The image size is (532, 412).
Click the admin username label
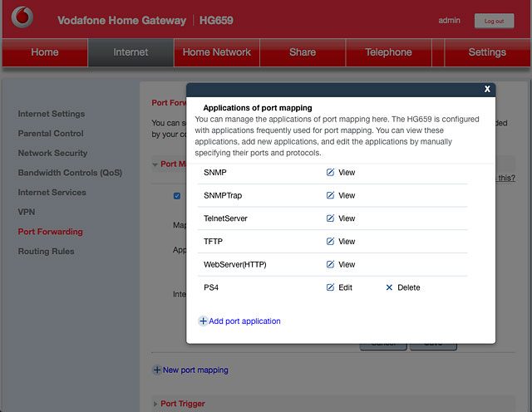pyautogui.click(x=449, y=21)
